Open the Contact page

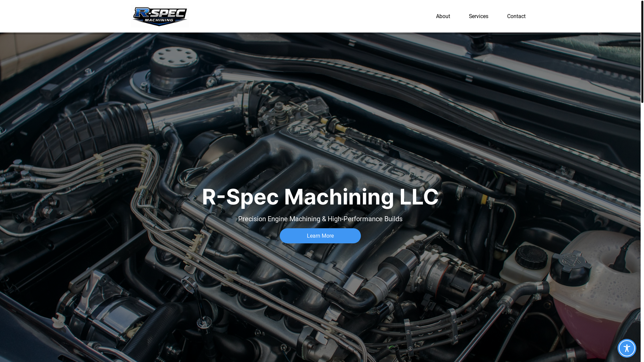coord(516,16)
